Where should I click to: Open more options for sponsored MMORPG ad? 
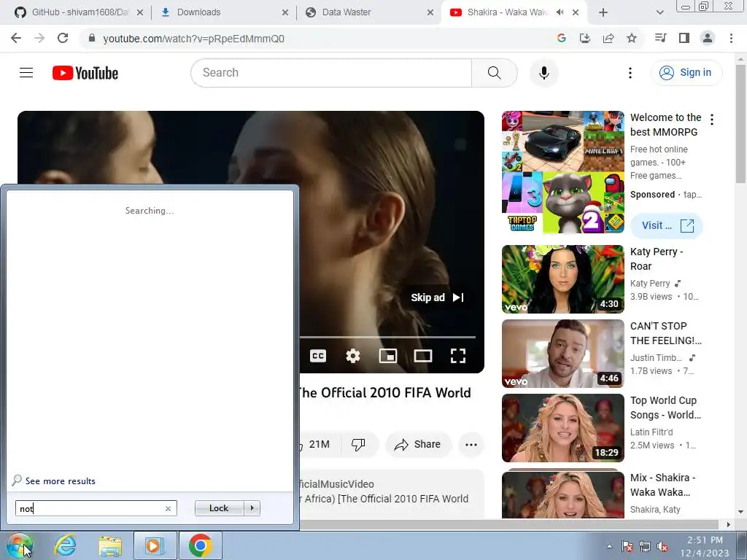(x=712, y=120)
